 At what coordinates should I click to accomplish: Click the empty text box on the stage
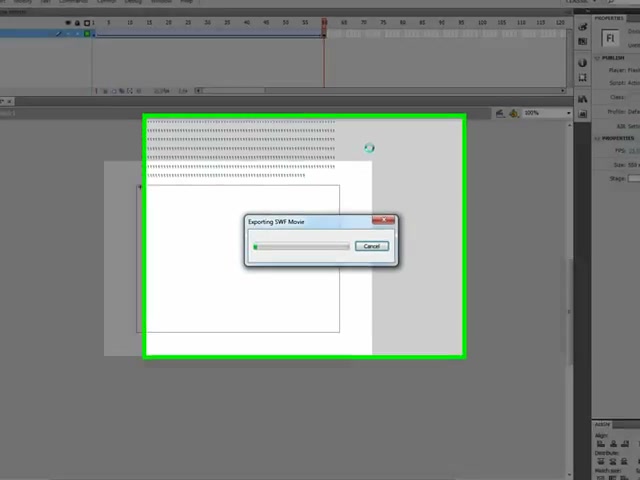click(x=238, y=259)
